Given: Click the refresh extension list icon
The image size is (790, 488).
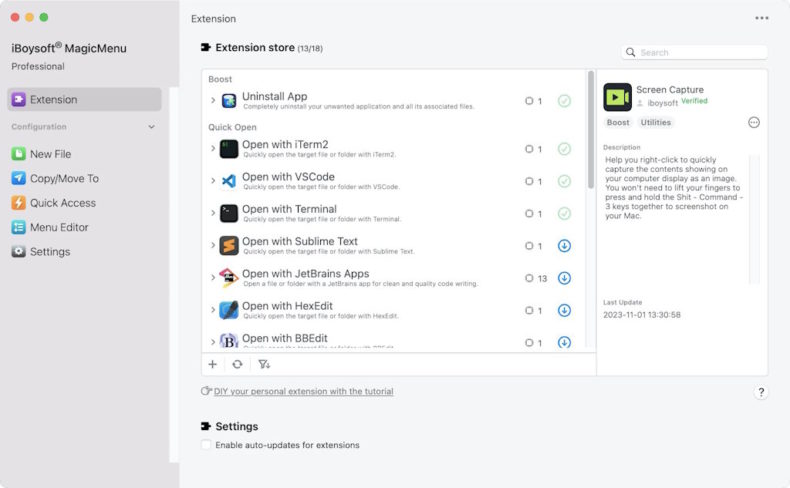Looking at the screenshot, I should click(237, 365).
